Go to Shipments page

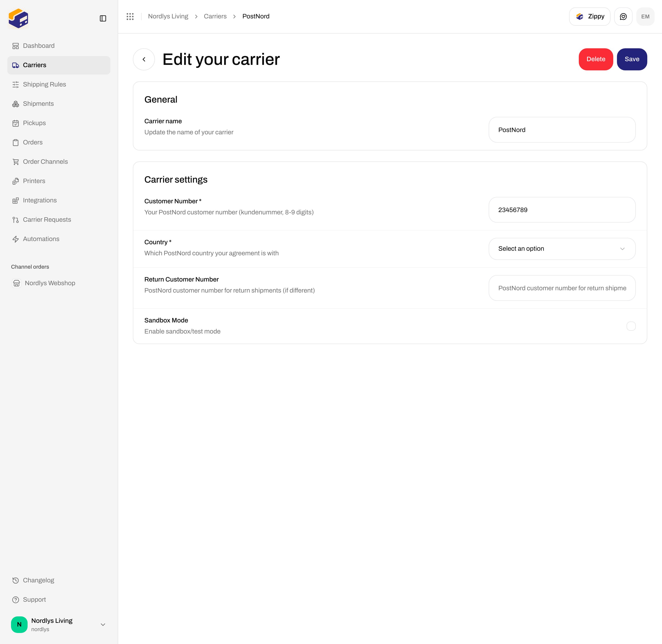click(x=59, y=103)
